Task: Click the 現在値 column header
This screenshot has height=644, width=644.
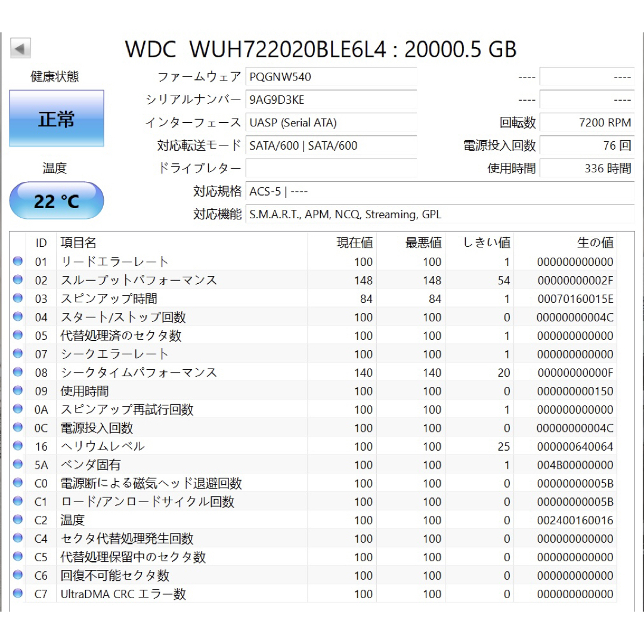Action: click(x=342, y=243)
